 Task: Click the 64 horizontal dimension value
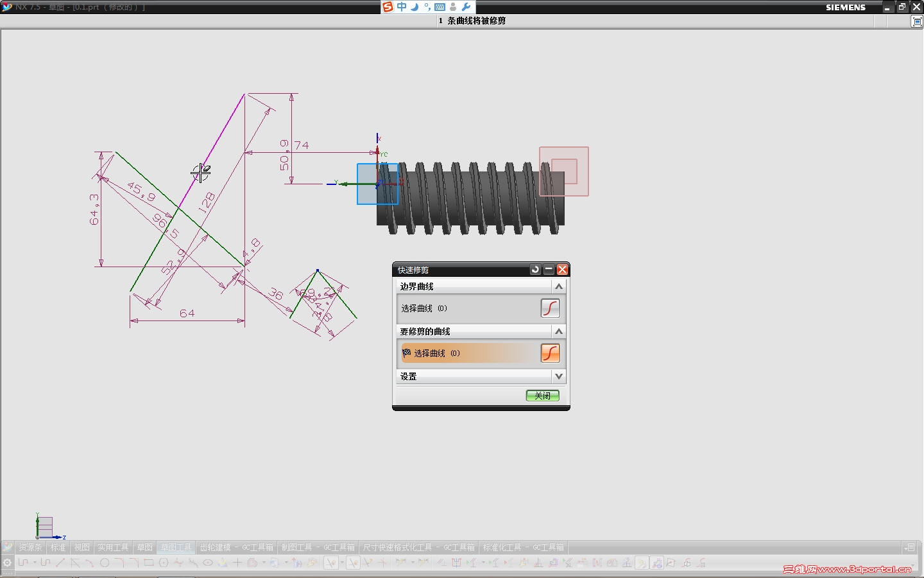187,313
